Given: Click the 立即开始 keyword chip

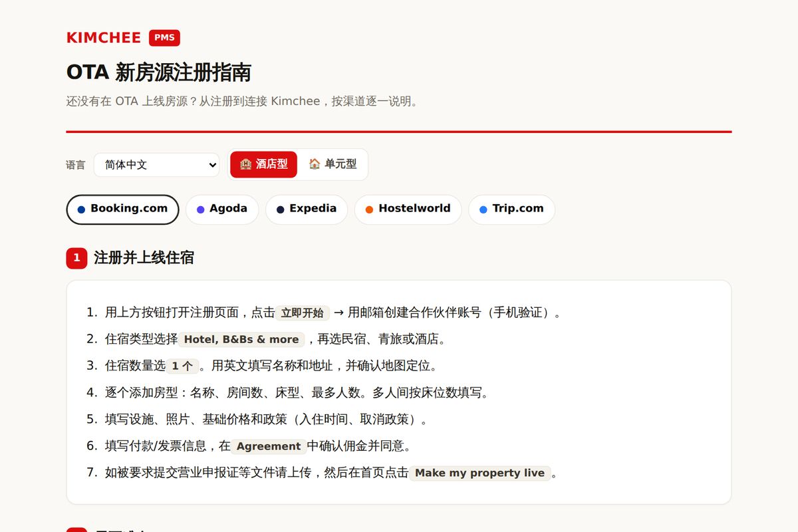Looking at the screenshot, I should [303, 313].
